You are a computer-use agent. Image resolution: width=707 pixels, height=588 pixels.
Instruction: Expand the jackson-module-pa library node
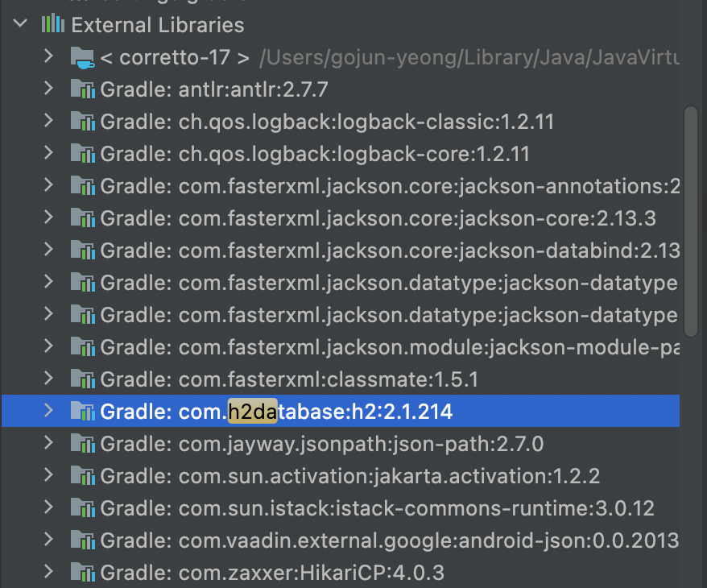48,346
